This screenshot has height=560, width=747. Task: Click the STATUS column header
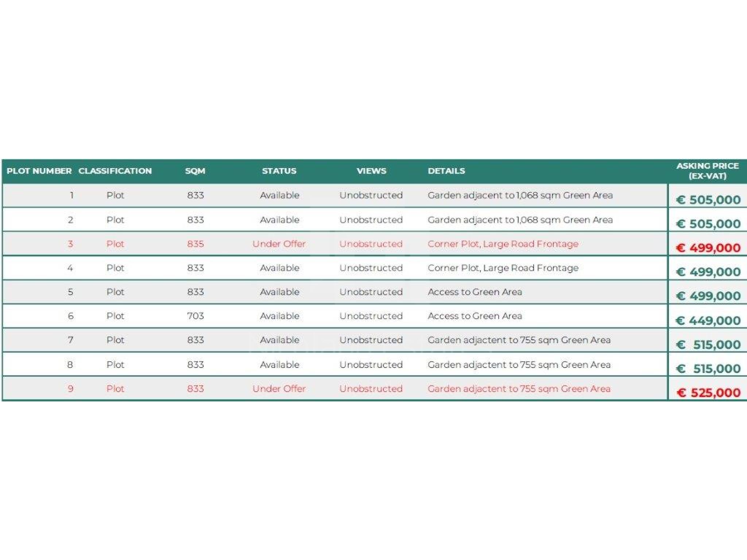279,171
